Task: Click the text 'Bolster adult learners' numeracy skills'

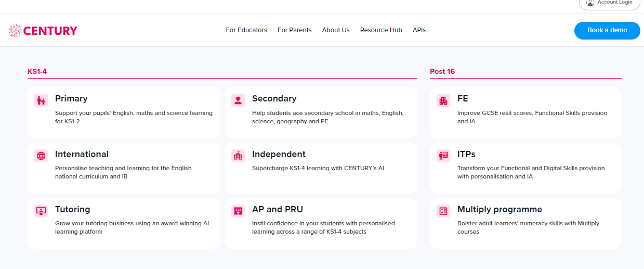Action: click(509, 223)
